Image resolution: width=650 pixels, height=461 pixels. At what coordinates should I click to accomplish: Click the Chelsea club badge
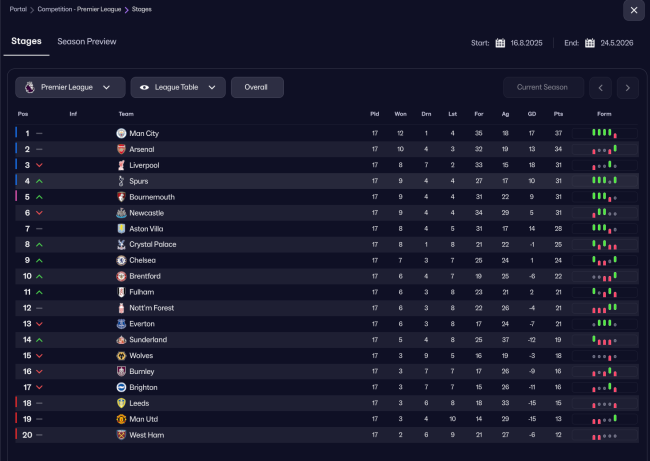click(x=122, y=260)
